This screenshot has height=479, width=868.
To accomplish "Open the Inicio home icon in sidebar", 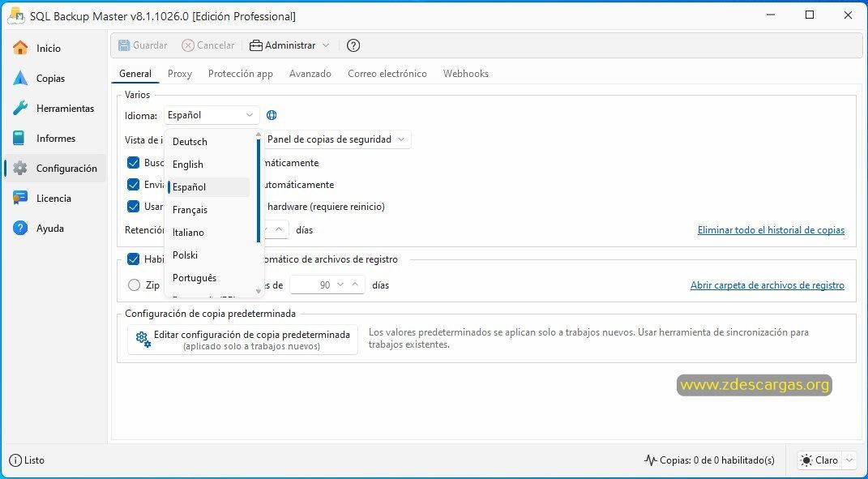I will click(20, 48).
